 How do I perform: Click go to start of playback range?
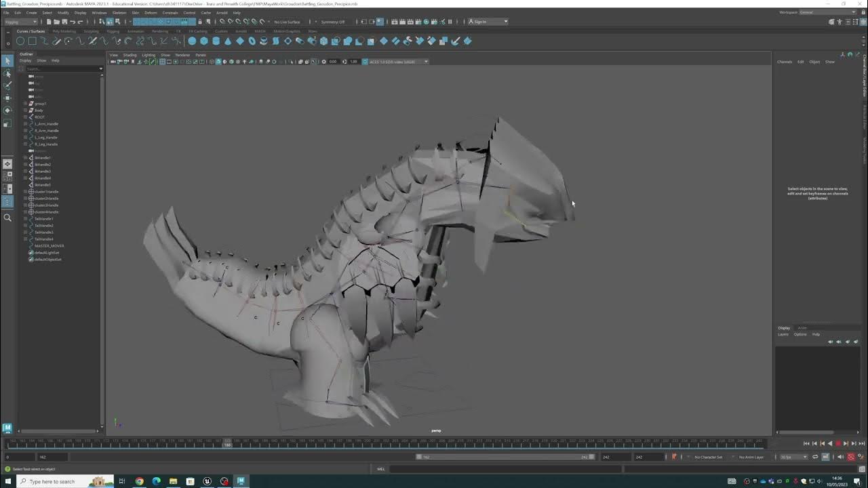[x=806, y=443]
